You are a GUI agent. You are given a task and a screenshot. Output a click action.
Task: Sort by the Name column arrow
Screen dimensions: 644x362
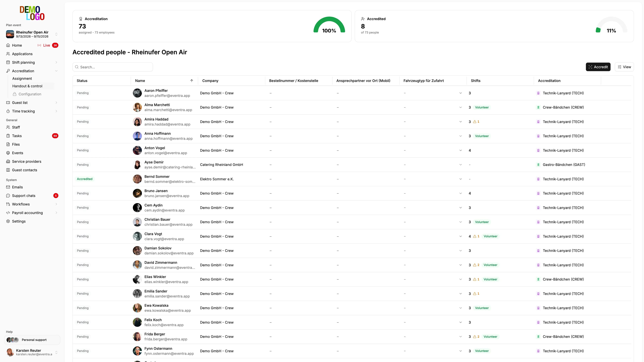coord(192,81)
